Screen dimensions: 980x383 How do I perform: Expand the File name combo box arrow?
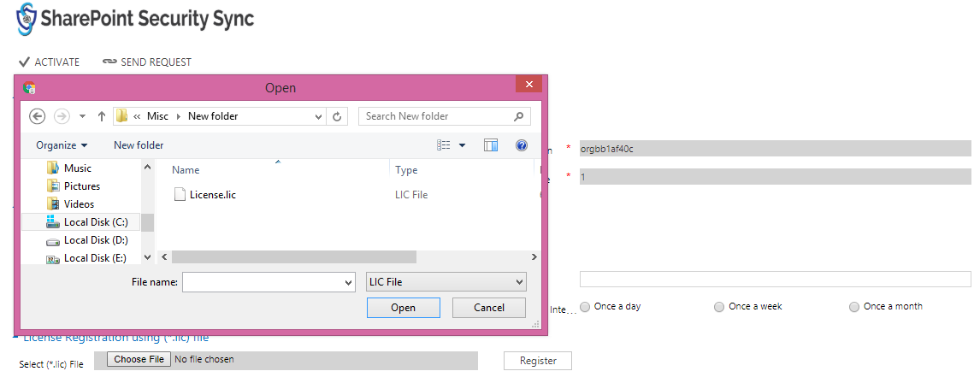click(x=350, y=282)
